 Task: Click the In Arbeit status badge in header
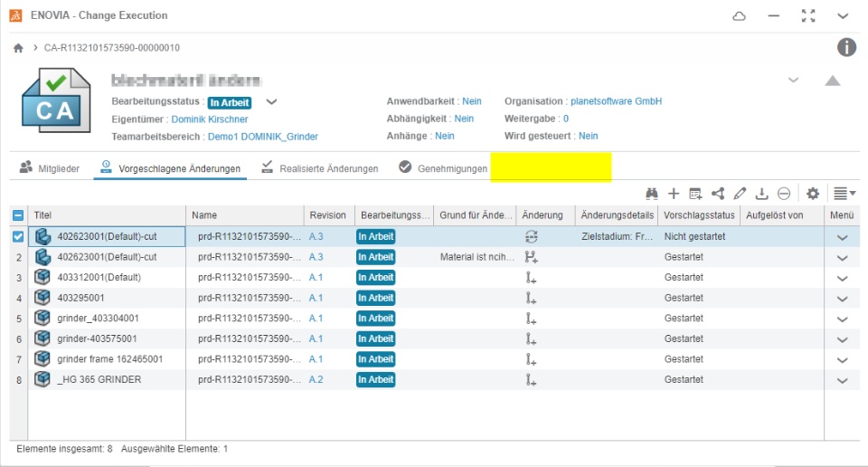[230, 102]
